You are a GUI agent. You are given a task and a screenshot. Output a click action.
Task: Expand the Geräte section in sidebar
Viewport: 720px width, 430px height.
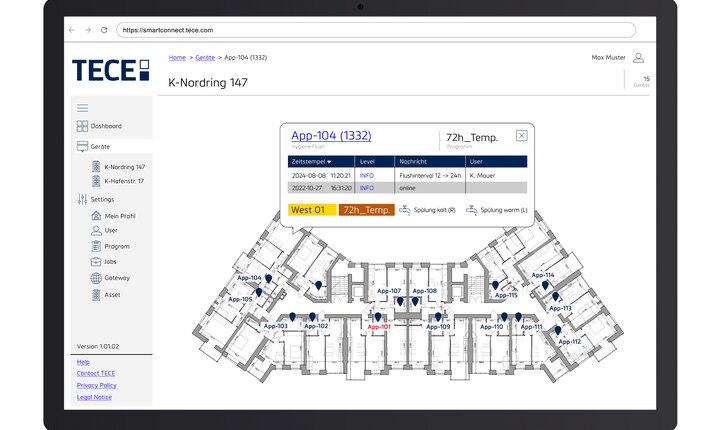[x=100, y=146]
